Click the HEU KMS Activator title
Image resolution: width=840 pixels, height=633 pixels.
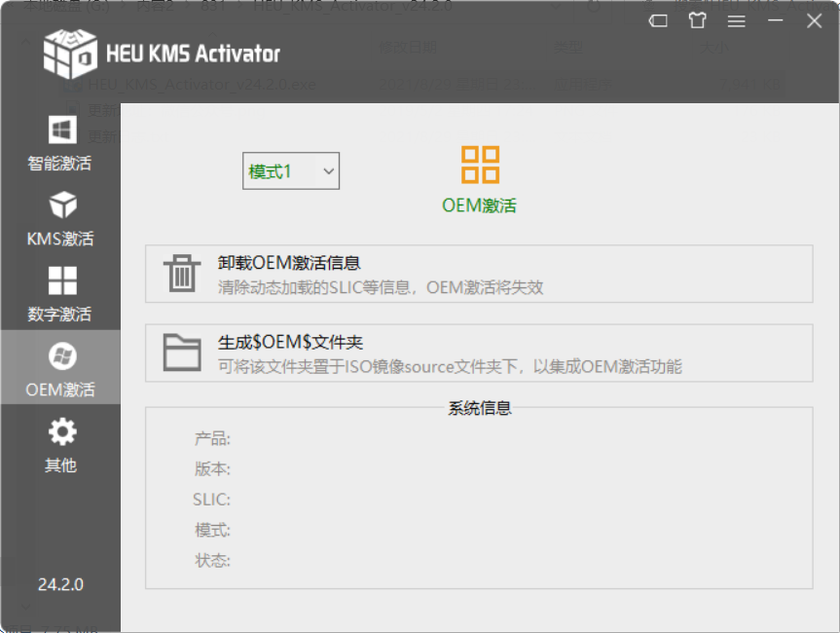tap(193, 54)
